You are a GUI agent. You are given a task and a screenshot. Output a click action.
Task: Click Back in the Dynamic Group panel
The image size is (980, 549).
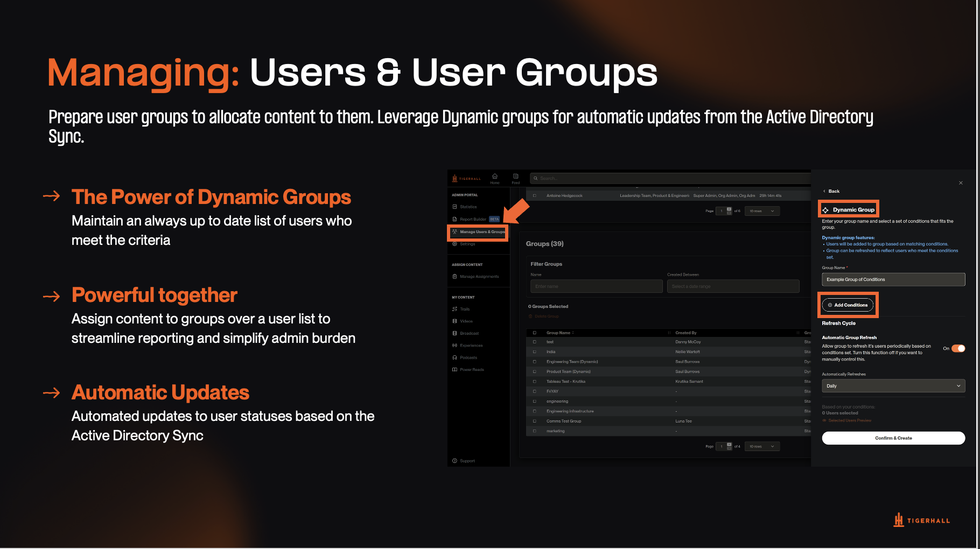(x=831, y=191)
